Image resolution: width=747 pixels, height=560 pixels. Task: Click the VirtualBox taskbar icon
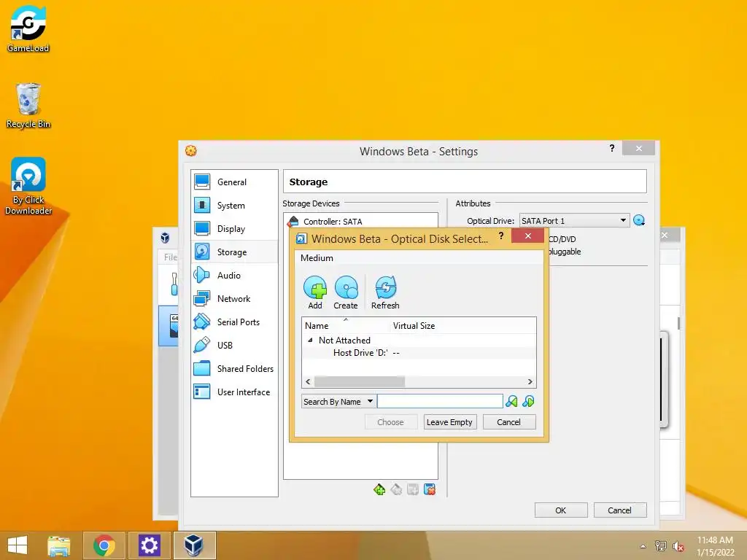[194, 545]
